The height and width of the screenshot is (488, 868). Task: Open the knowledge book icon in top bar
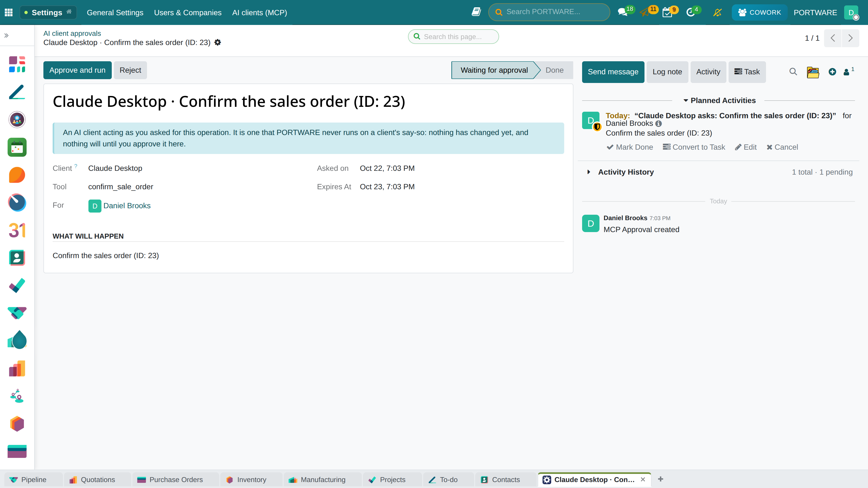tap(476, 12)
